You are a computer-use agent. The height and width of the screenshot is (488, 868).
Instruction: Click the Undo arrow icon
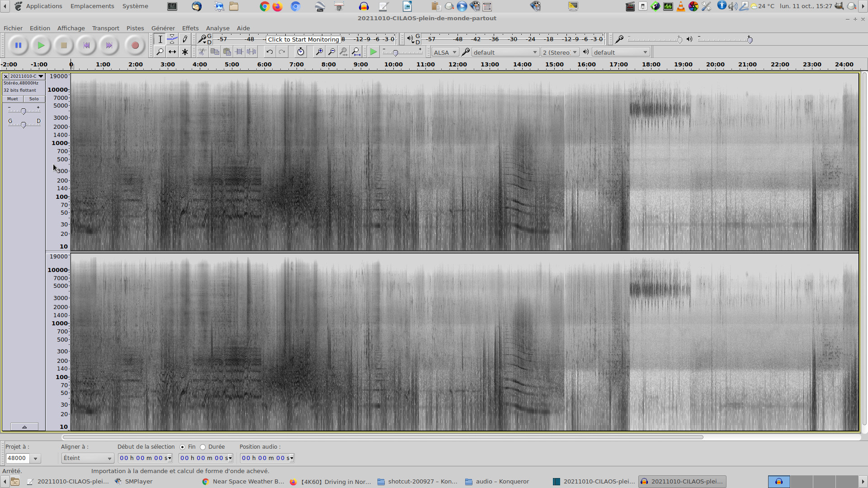269,52
